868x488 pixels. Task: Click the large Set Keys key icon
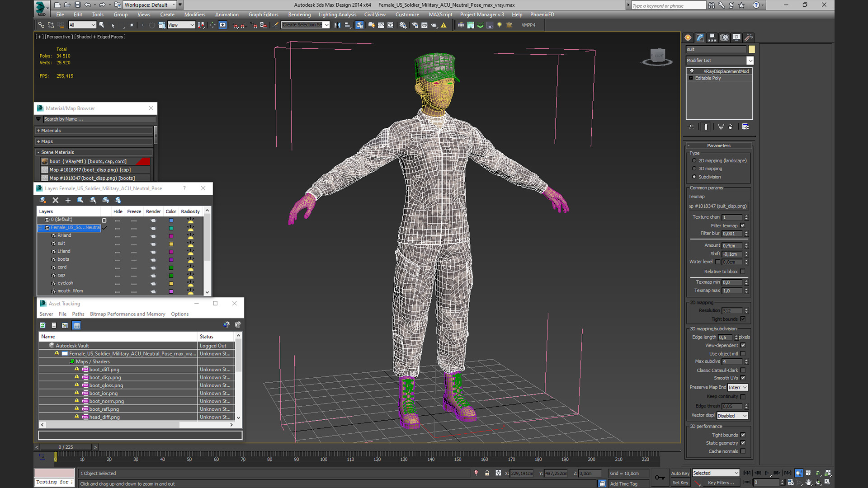[x=660, y=478]
